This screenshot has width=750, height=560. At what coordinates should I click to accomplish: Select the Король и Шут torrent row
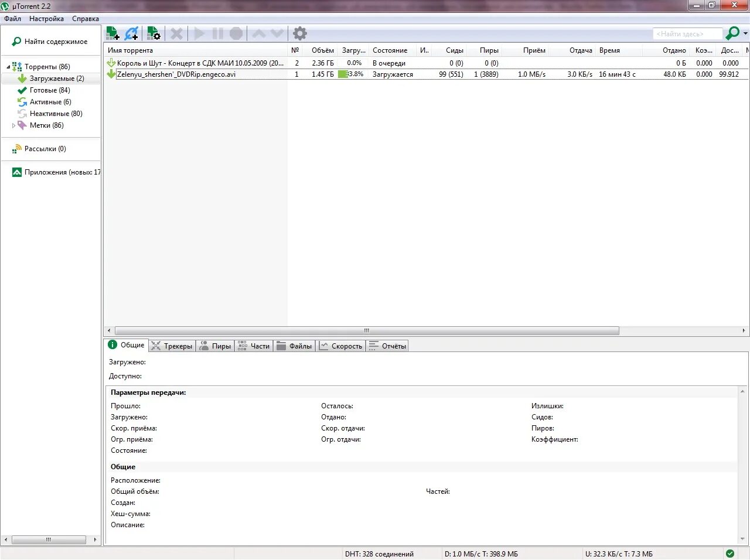pyautogui.click(x=427, y=63)
